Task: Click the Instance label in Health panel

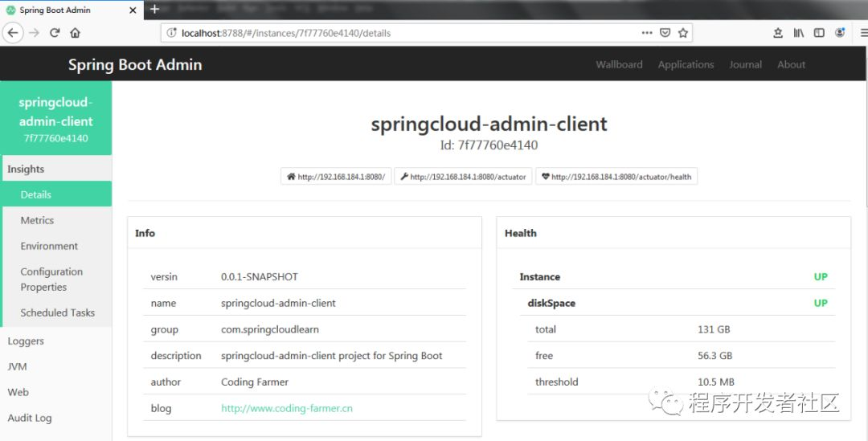Action: tap(540, 276)
